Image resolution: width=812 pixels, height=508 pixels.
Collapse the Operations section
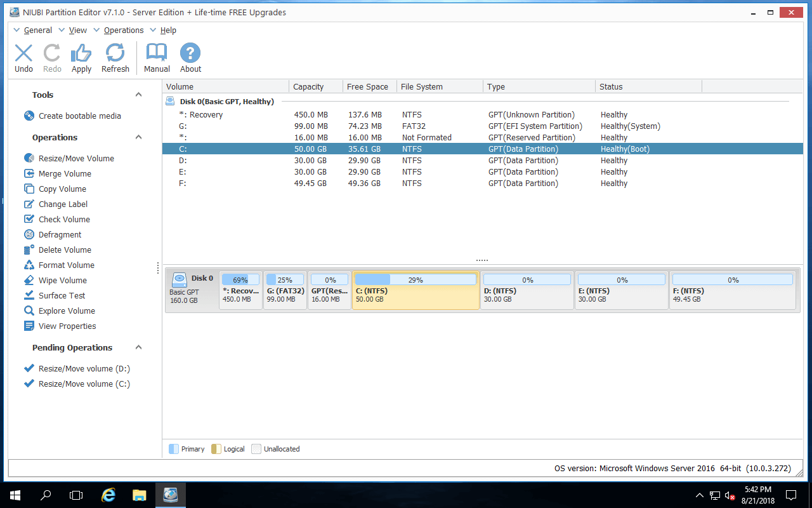pos(138,137)
